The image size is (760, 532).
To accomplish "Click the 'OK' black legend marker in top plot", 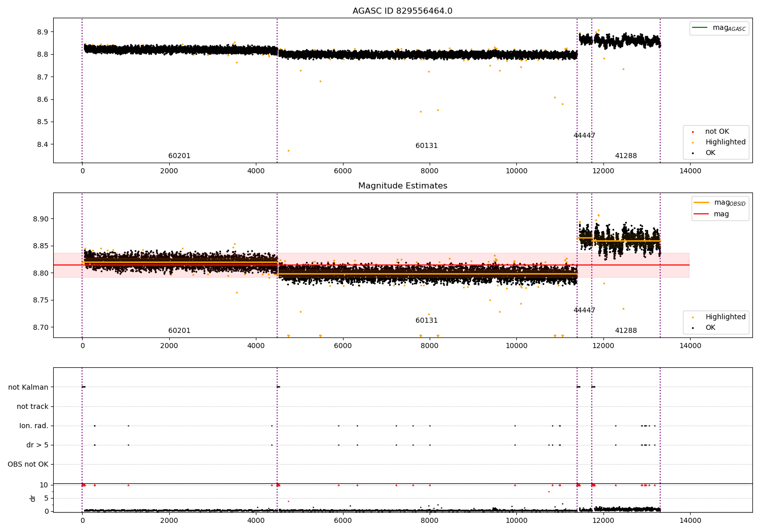I will (693, 153).
